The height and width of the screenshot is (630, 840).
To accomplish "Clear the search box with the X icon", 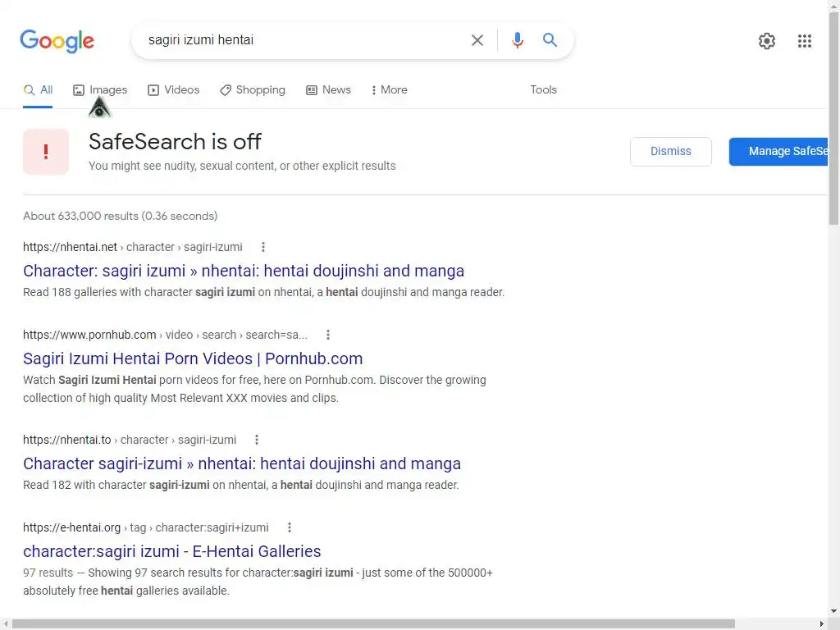I will point(477,40).
